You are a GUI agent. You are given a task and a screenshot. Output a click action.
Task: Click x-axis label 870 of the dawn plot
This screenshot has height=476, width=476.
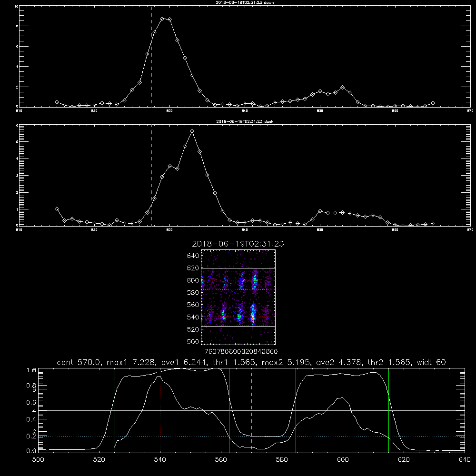point(470,111)
